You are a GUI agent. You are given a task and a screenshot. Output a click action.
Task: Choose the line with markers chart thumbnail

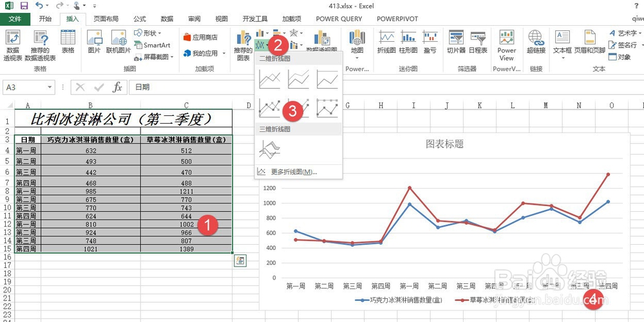(x=269, y=108)
